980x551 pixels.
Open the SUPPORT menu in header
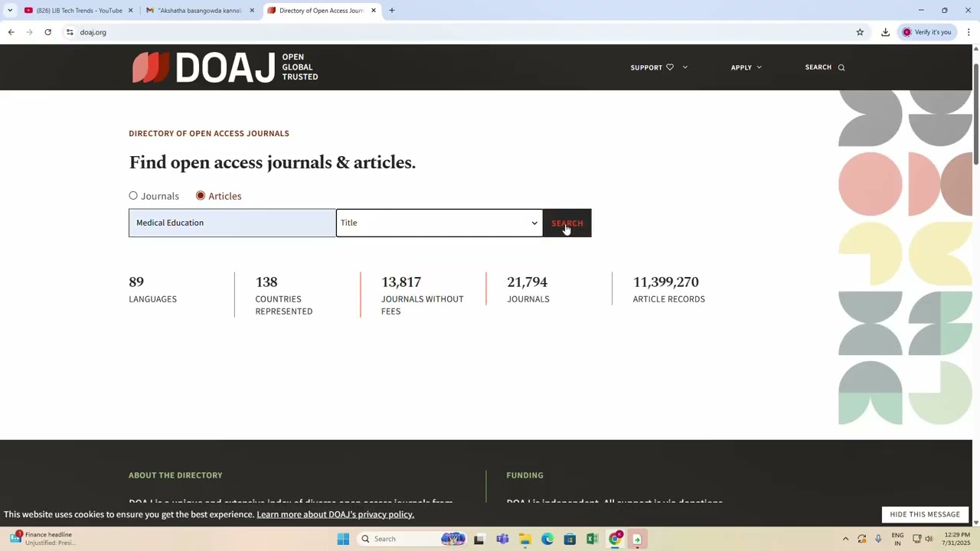tap(646, 67)
